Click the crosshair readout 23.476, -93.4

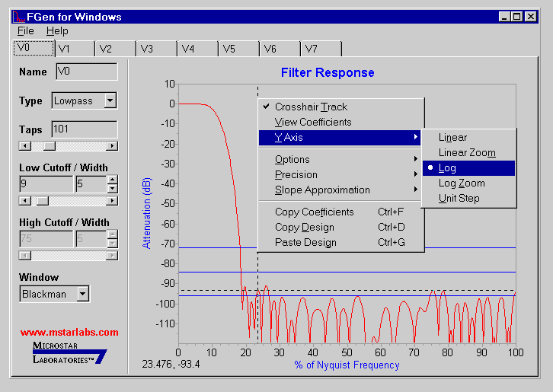pos(171,364)
